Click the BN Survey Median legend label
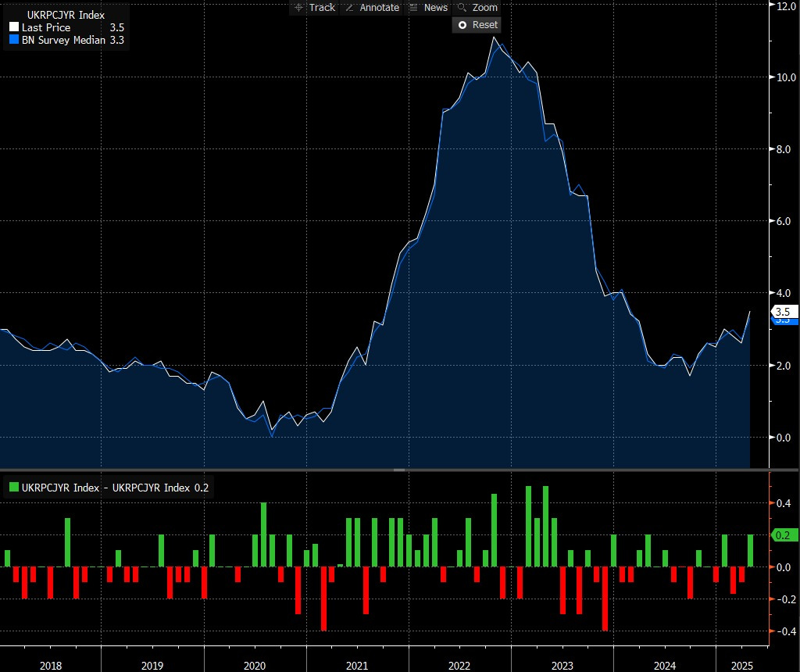The image size is (800, 672). 63,40
